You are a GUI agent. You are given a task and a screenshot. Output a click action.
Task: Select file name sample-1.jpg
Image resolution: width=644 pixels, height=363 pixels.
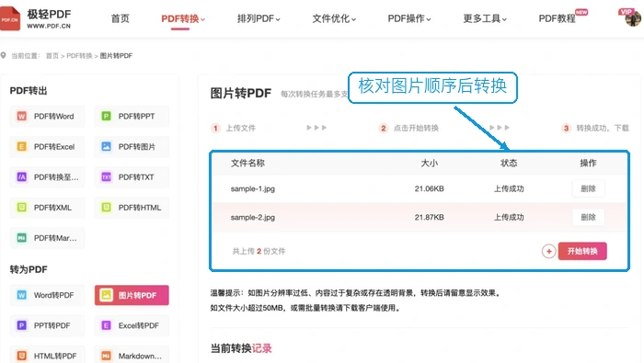(x=253, y=188)
